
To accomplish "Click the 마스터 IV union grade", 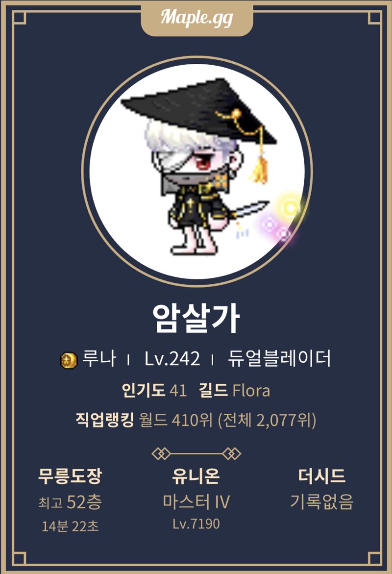I will click(196, 501).
